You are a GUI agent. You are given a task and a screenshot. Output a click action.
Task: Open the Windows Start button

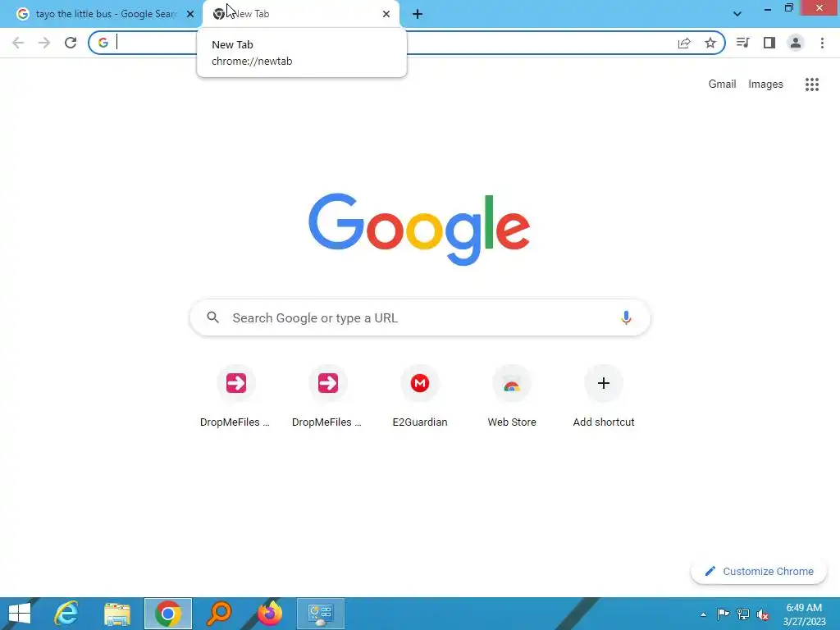pos(20,614)
